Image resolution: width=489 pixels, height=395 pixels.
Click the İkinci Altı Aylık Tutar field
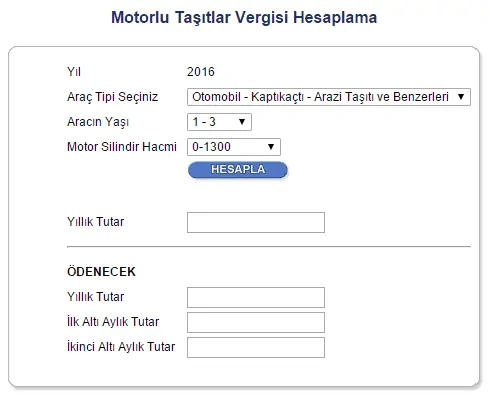click(256, 347)
